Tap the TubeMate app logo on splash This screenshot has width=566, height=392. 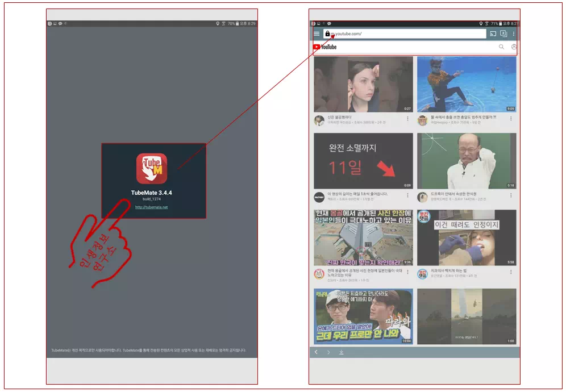click(152, 169)
